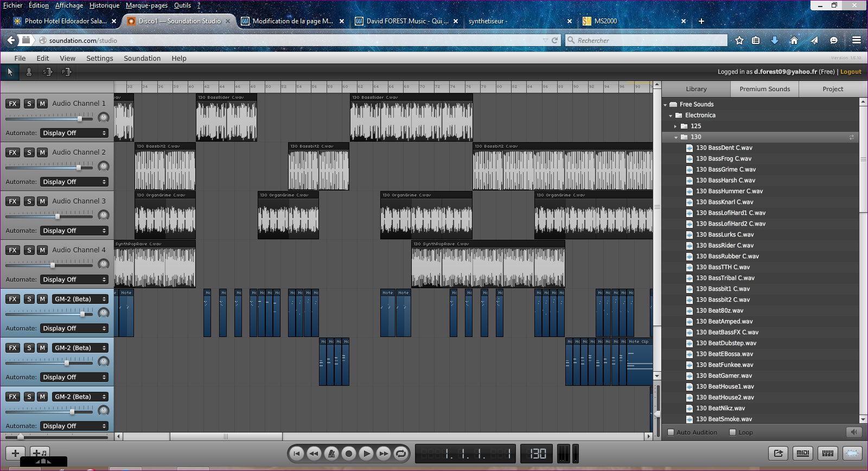This screenshot has width=868, height=471.
Task: Toggle the metronome
Action: [x=331, y=454]
